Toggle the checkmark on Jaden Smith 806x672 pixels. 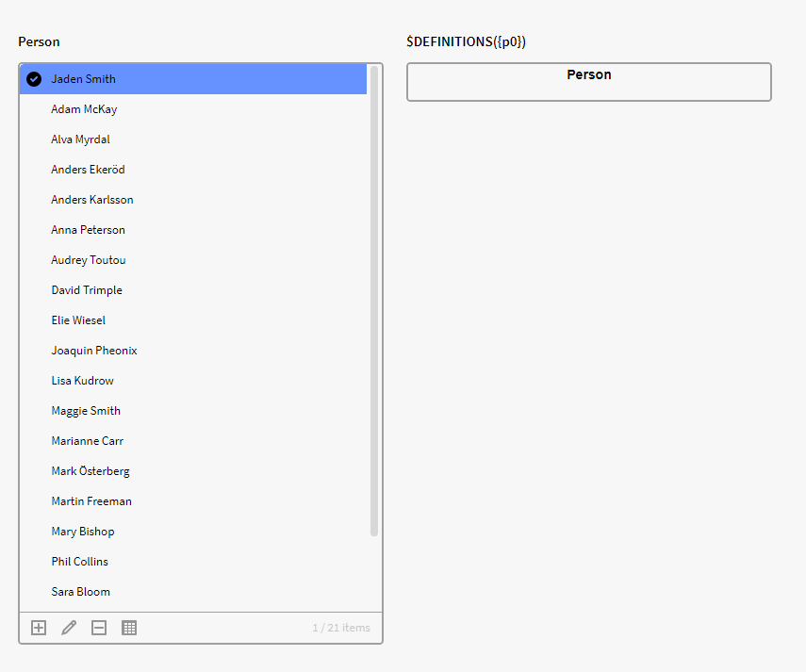[x=34, y=79]
